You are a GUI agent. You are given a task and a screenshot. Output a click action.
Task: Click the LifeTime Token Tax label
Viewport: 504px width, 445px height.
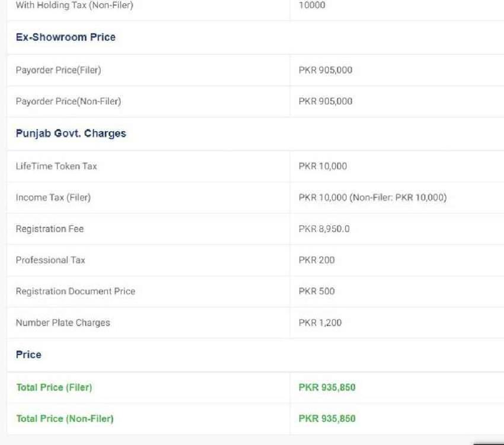click(56, 166)
